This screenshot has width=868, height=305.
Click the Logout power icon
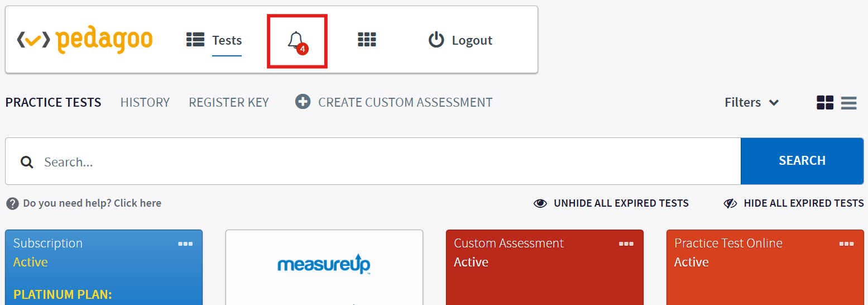[x=436, y=40]
